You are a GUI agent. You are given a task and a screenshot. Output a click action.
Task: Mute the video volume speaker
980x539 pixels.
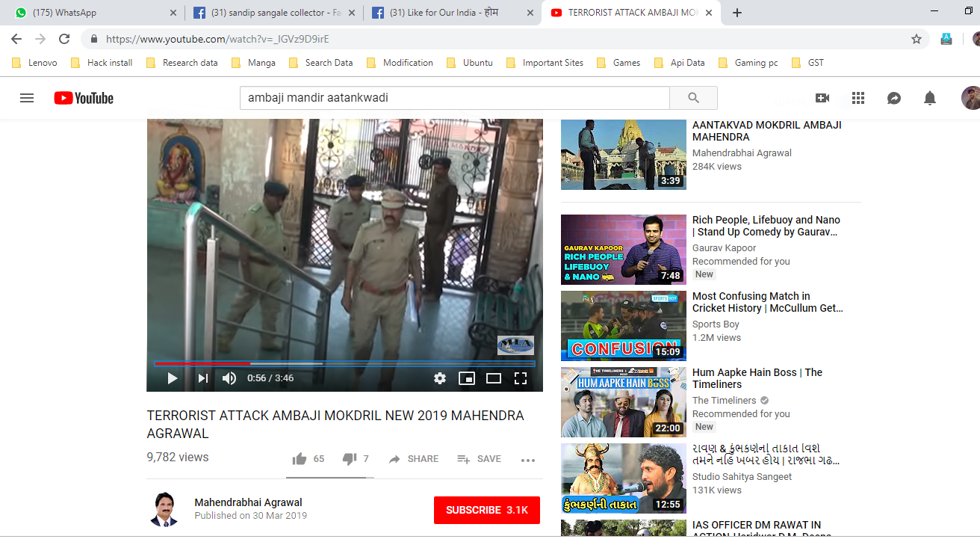click(229, 378)
